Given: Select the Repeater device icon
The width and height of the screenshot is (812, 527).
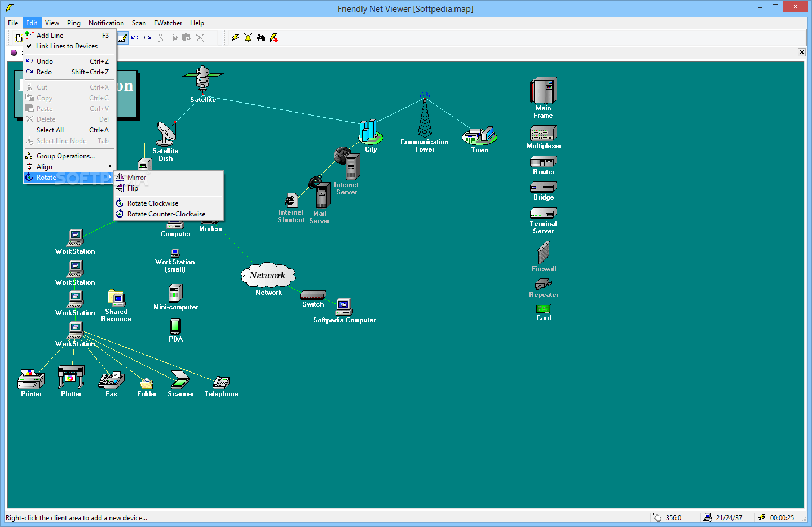Looking at the screenshot, I should 544,284.
